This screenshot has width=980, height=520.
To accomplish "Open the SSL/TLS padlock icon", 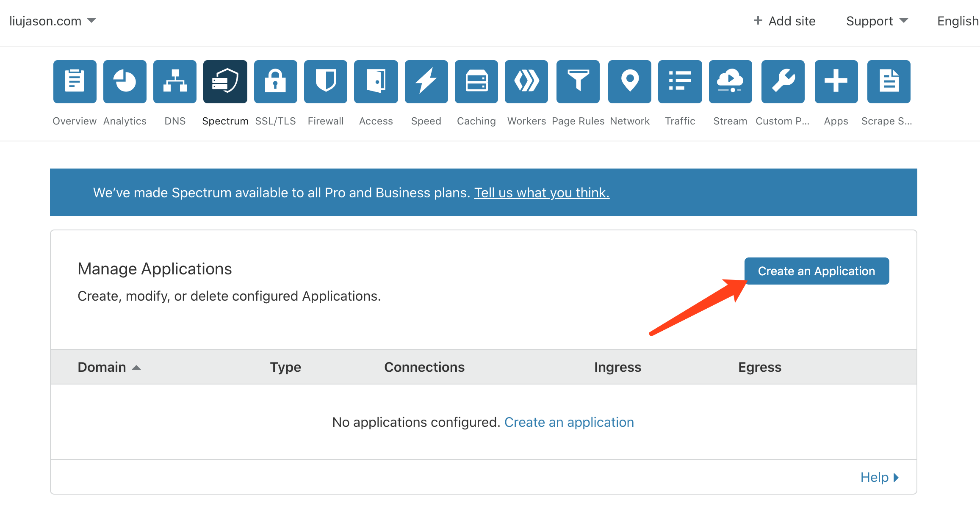I will (276, 81).
